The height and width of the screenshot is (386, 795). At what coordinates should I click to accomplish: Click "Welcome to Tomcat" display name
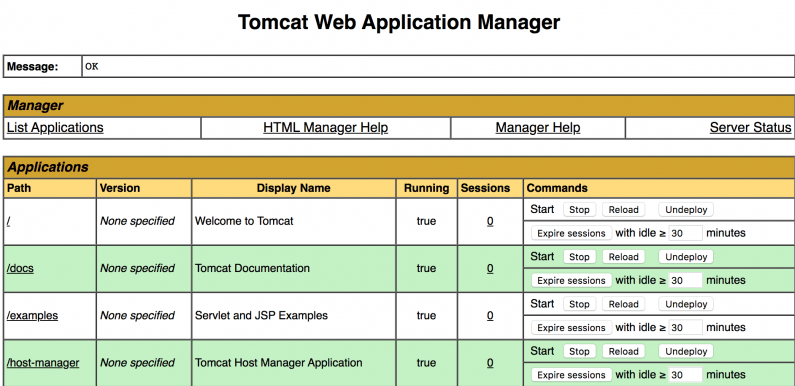pos(244,221)
